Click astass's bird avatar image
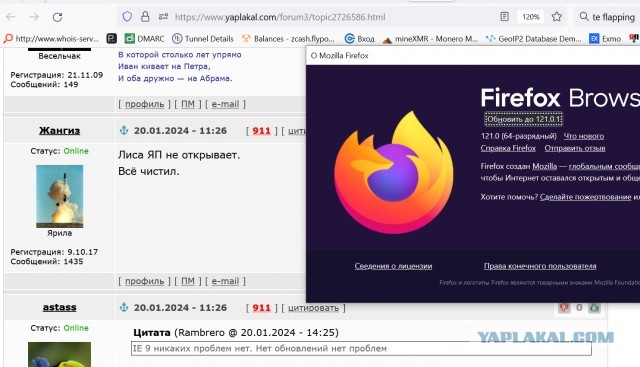Screen dimensions: 640x367 60,354
